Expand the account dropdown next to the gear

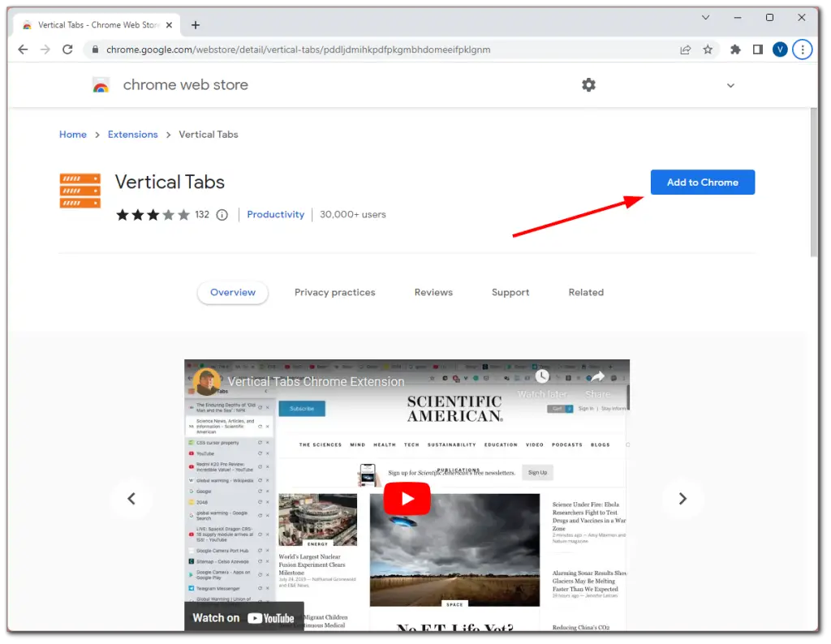730,84
